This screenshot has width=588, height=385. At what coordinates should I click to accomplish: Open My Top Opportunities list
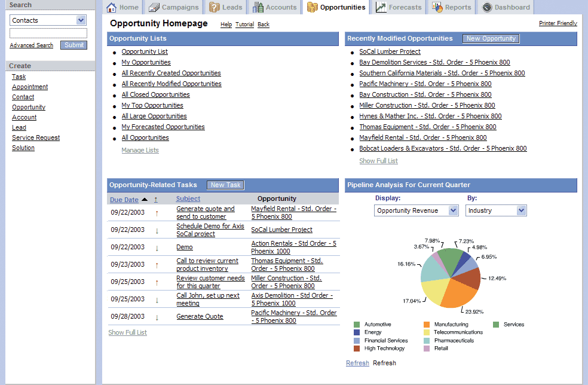click(x=152, y=105)
